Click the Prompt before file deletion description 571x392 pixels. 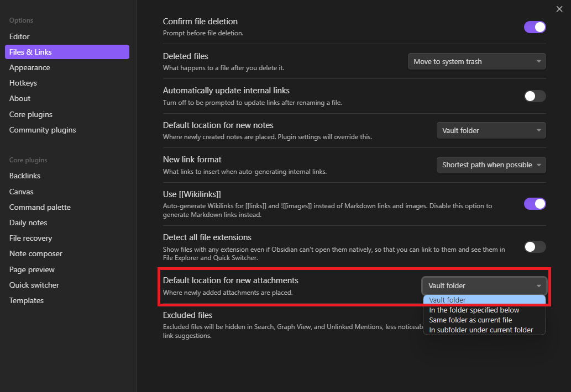203,33
